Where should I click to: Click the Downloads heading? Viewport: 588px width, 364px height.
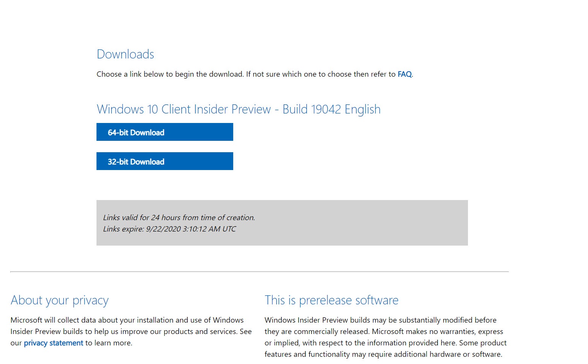tap(125, 54)
